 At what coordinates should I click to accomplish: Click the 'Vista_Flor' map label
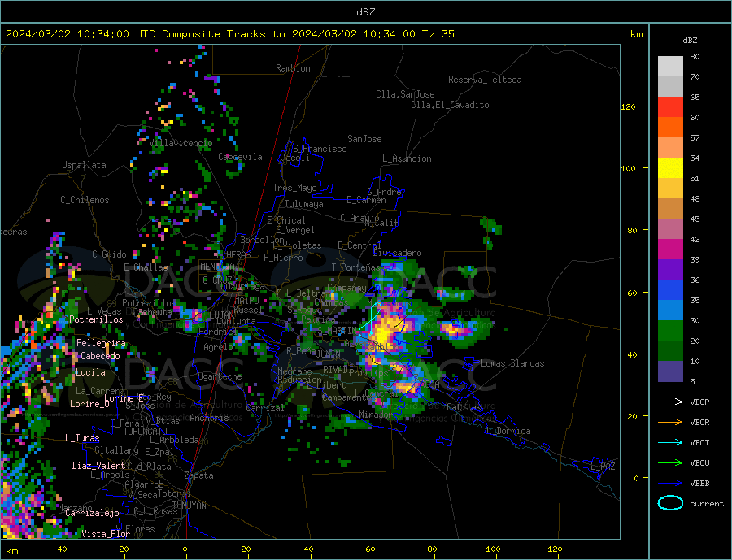[x=106, y=534]
